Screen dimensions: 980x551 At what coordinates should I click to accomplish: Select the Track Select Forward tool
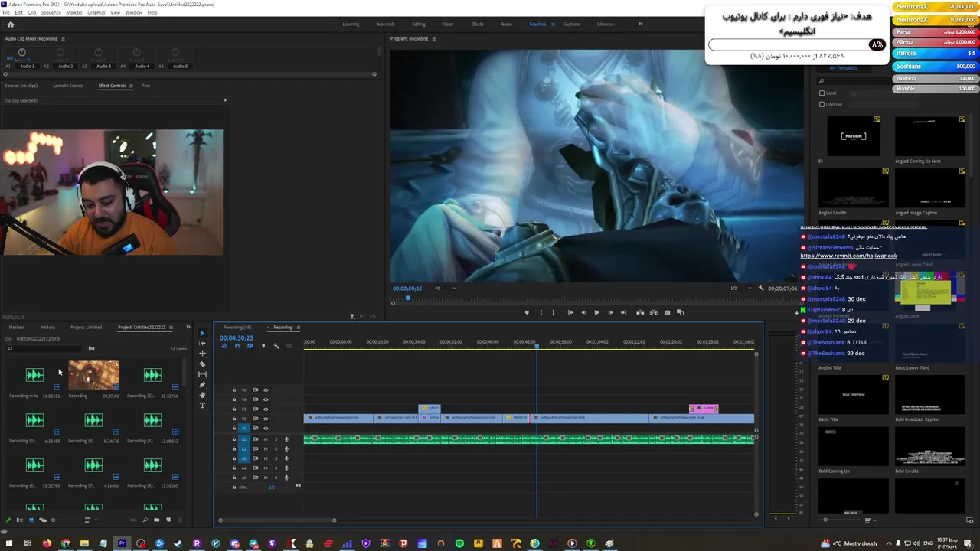click(202, 344)
